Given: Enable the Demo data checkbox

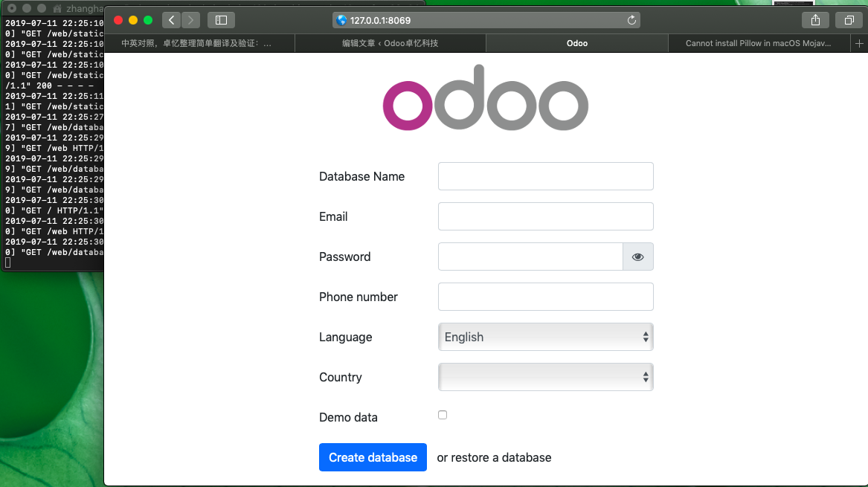Looking at the screenshot, I should [443, 415].
